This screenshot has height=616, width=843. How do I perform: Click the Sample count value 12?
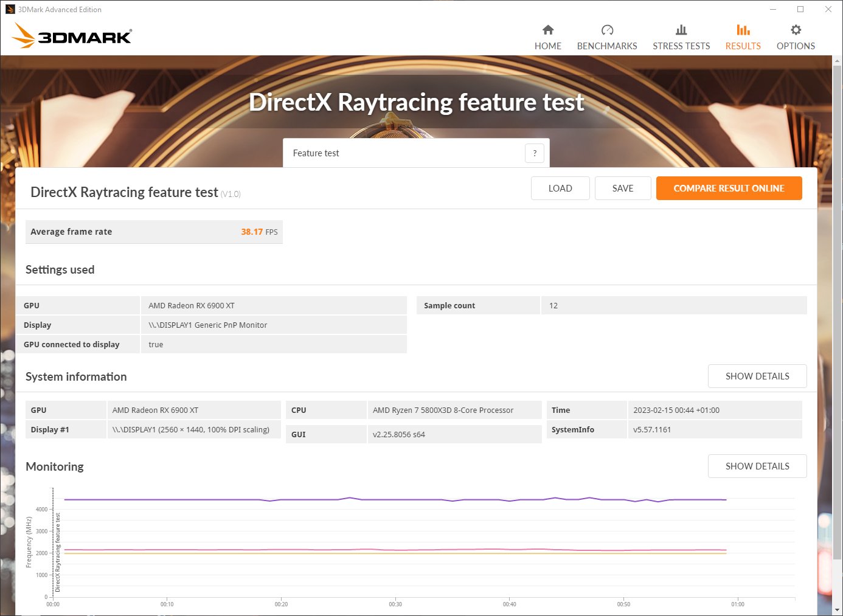553,306
